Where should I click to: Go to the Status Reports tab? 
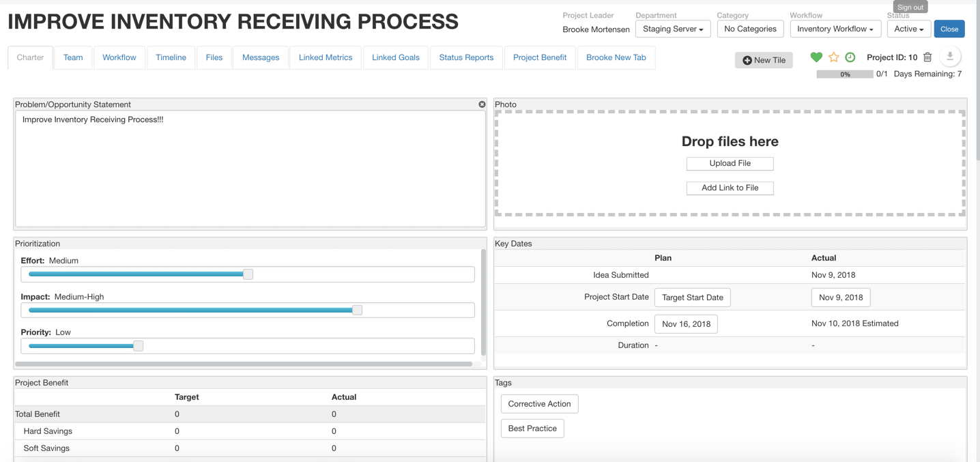(x=466, y=57)
